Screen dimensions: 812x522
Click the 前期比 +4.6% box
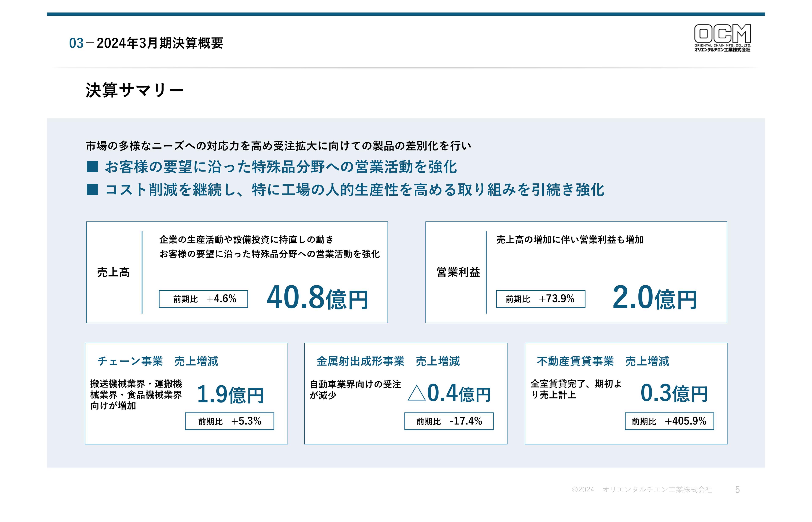tap(203, 299)
